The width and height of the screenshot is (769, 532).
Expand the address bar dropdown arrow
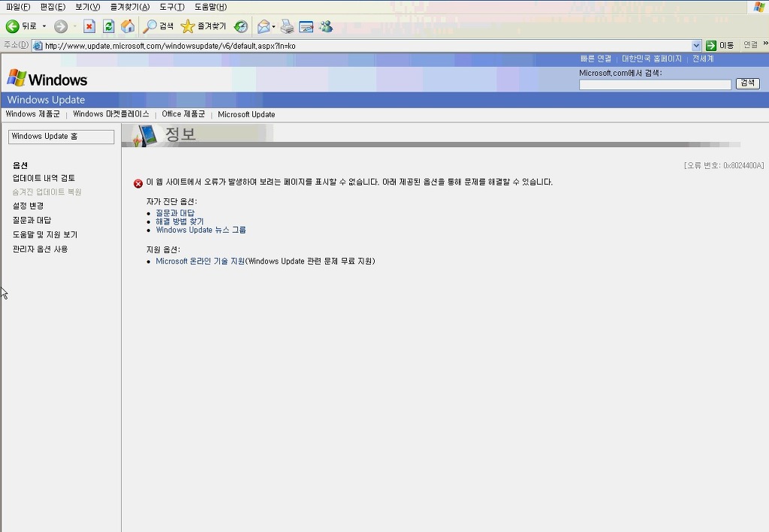tap(696, 46)
